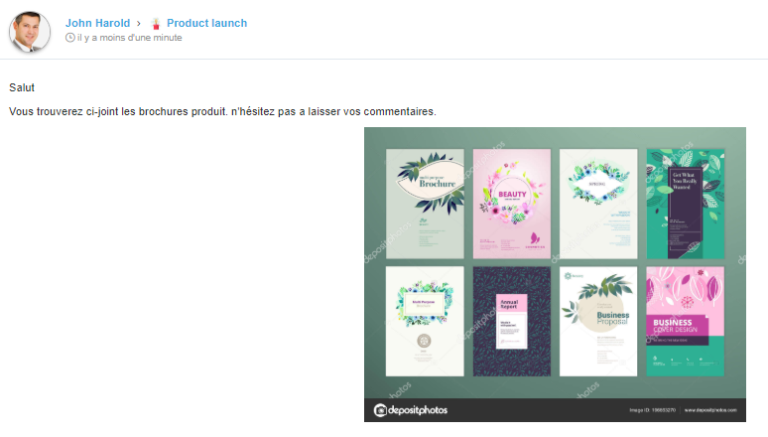The image size is (768, 437).
Task: Click the clock icon beside timestamp
Action: pyautogui.click(x=70, y=38)
